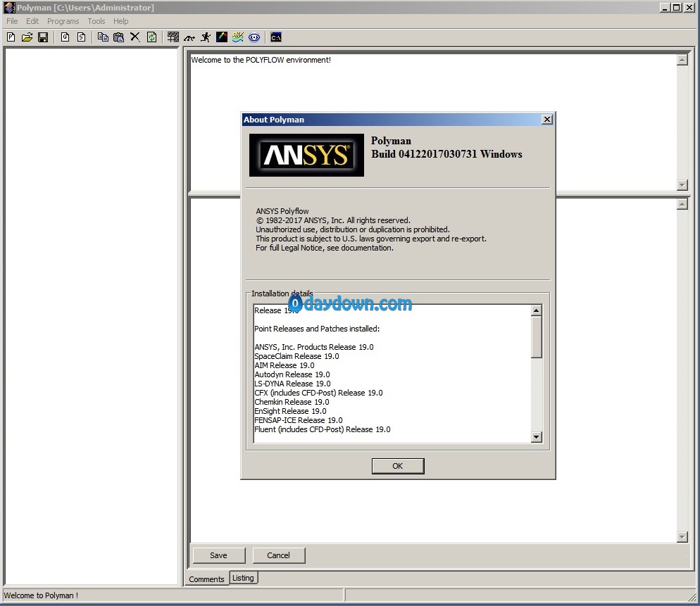The width and height of the screenshot is (700, 606).
Task: Click the mesh grid icon
Action: tap(173, 37)
